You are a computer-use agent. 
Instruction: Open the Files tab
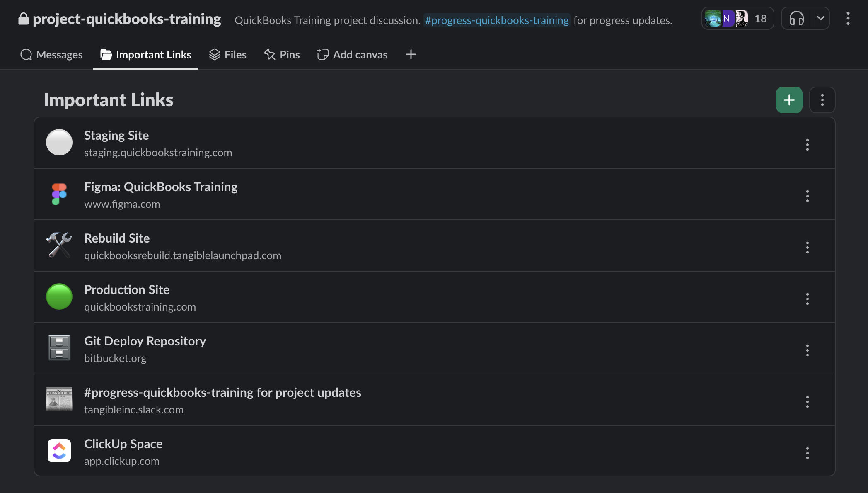227,55
